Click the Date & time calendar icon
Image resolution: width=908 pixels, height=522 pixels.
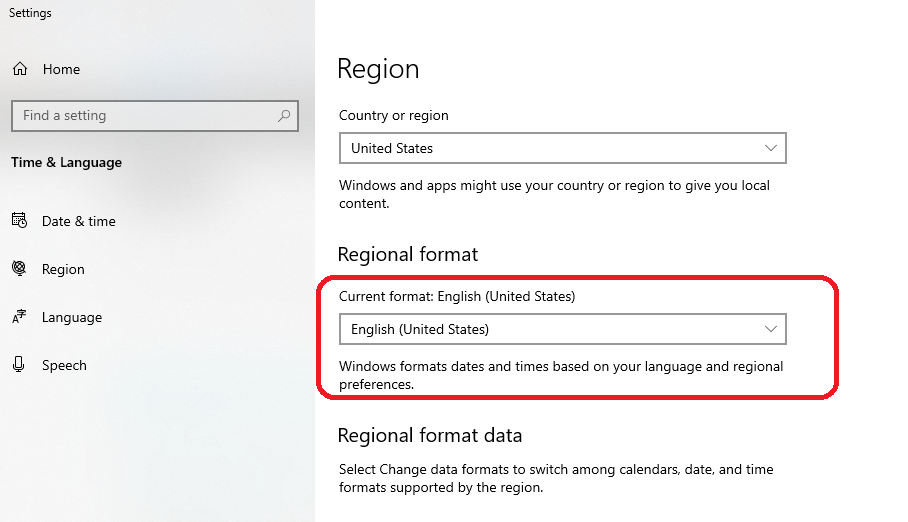19,221
